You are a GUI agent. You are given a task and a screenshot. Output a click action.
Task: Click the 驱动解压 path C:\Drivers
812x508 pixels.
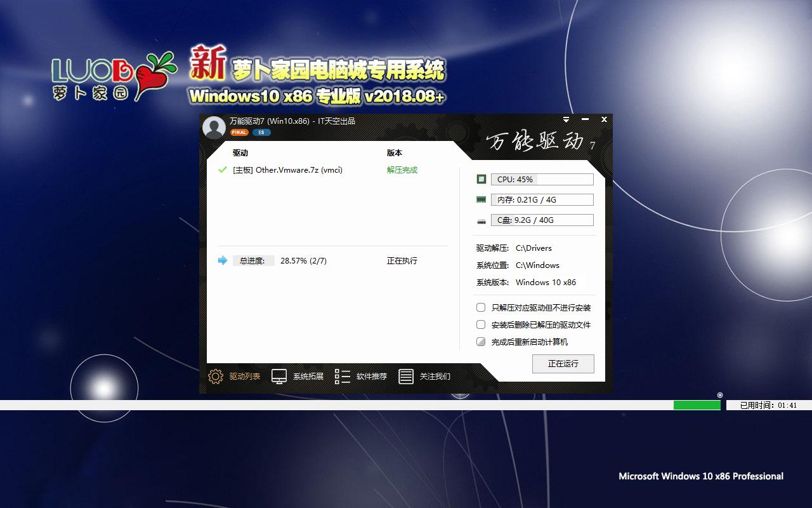(x=534, y=248)
